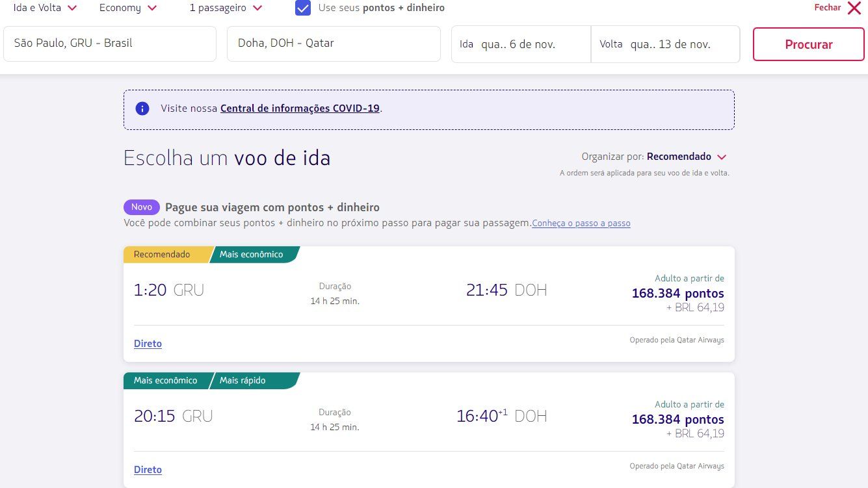
Task: Click the Conheça o passo a passo link
Action: click(x=581, y=224)
